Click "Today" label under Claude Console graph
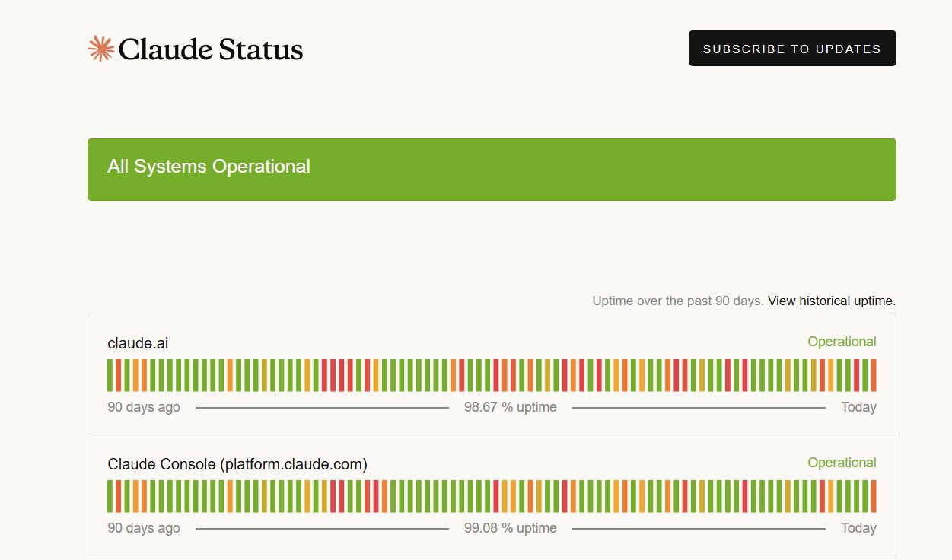 (858, 528)
